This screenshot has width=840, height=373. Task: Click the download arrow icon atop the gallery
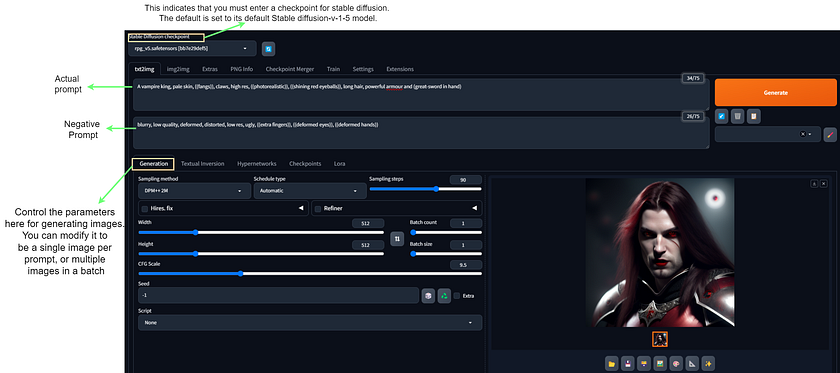pos(814,183)
